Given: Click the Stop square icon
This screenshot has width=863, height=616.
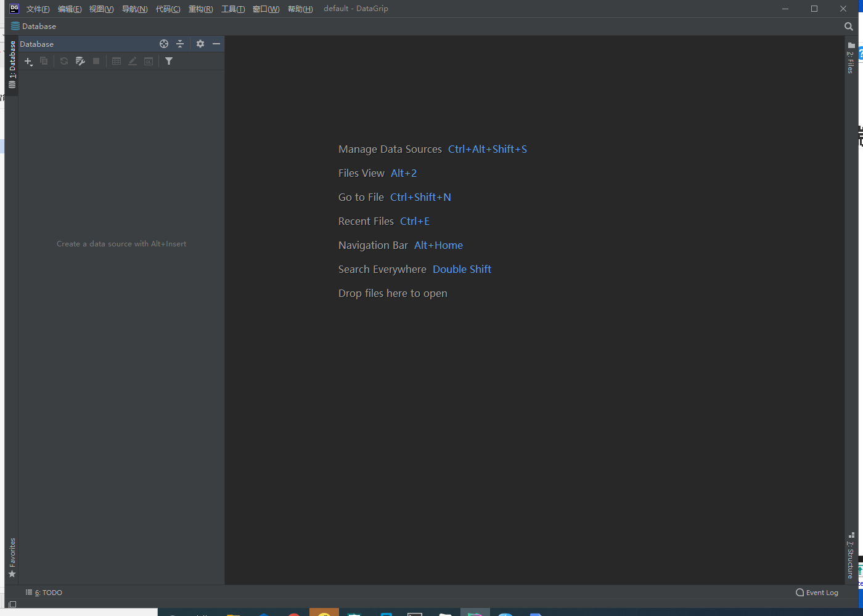Looking at the screenshot, I should (96, 61).
